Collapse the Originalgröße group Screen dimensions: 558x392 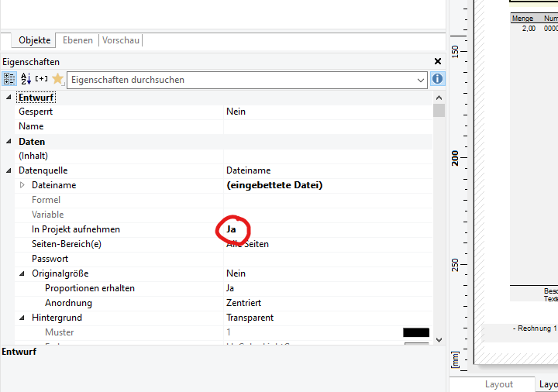point(22,273)
